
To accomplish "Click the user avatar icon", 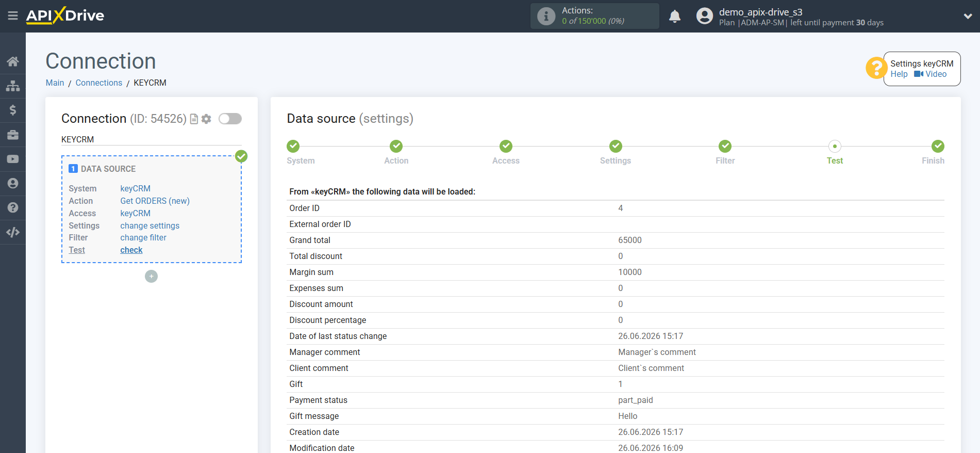I will click(x=704, y=16).
